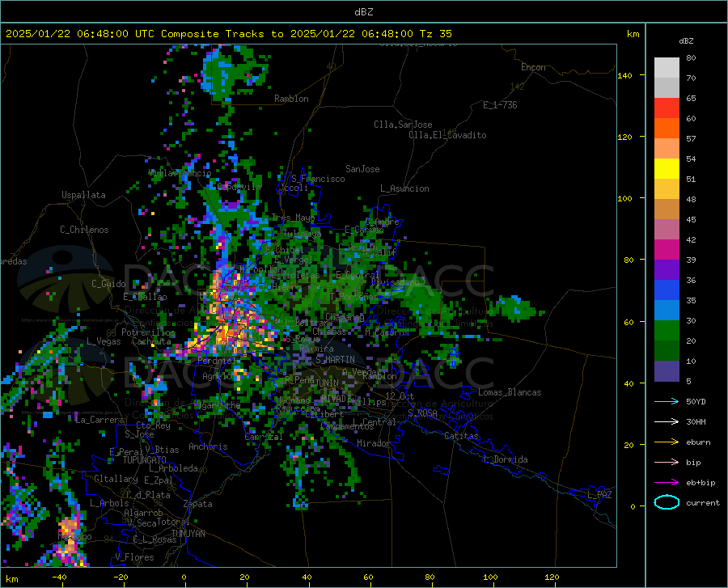The height and width of the screenshot is (588, 728).
Task: Click the UTC Composite Tracks timestamp line
Action: pyautogui.click(x=229, y=34)
